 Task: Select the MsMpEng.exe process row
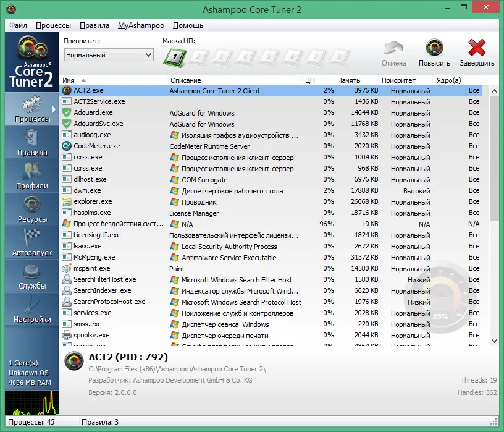(x=271, y=257)
